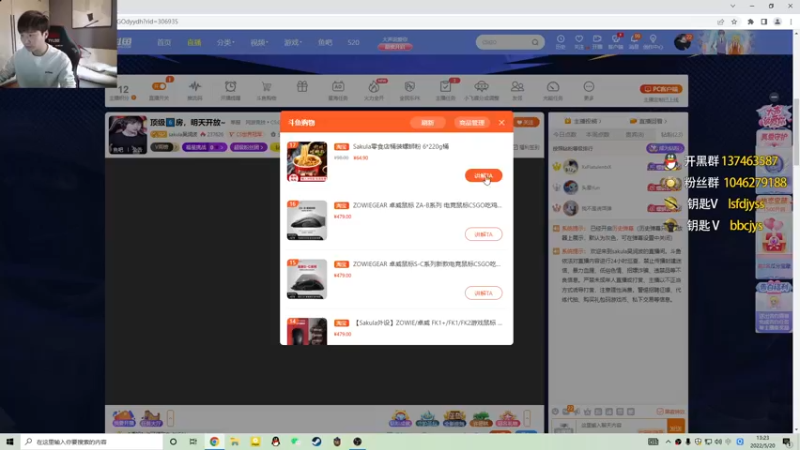Open File Explorer in the taskbar
The height and width of the screenshot is (450, 800).
pos(235,442)
